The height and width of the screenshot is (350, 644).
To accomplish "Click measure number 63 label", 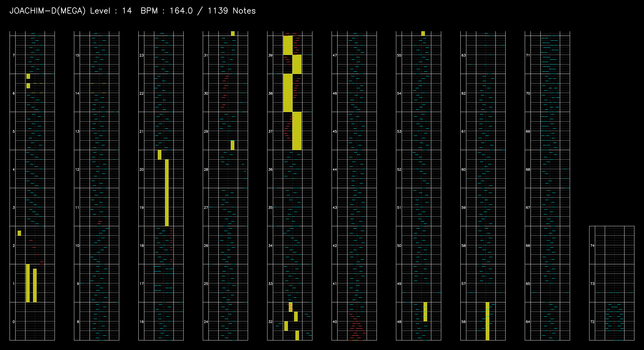I will tap(463, 55).
